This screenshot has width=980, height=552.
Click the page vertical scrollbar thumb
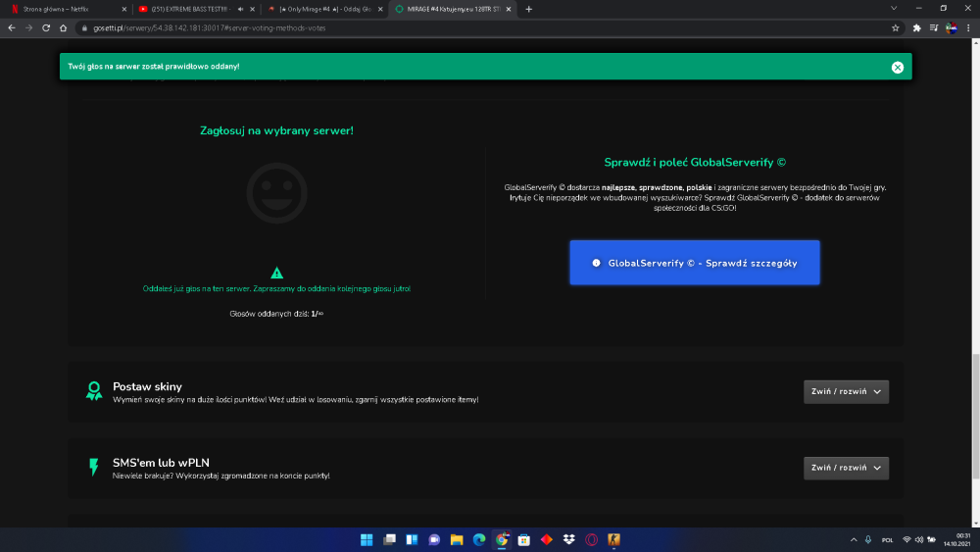976,417
